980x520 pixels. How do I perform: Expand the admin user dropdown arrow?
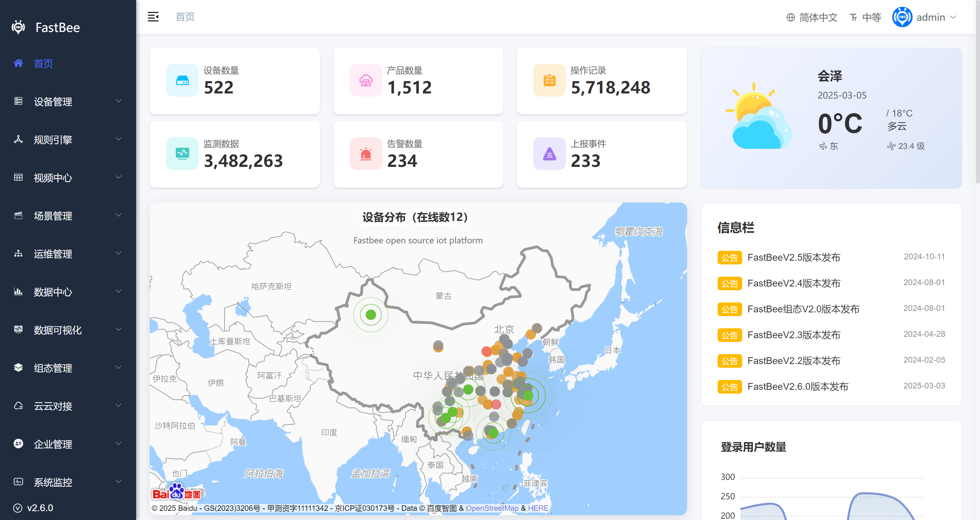[x=953, y=17]
